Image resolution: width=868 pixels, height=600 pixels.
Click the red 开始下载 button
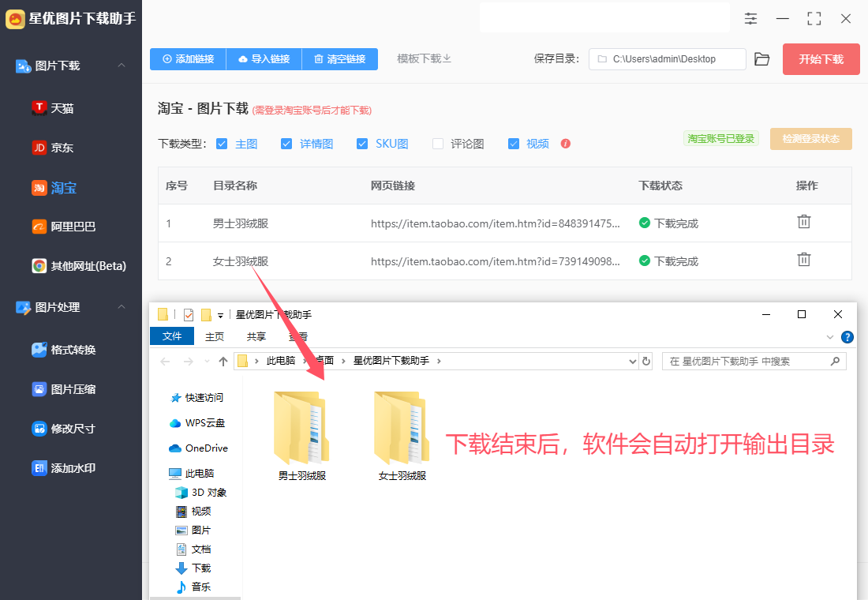click(x=821, y=59)
